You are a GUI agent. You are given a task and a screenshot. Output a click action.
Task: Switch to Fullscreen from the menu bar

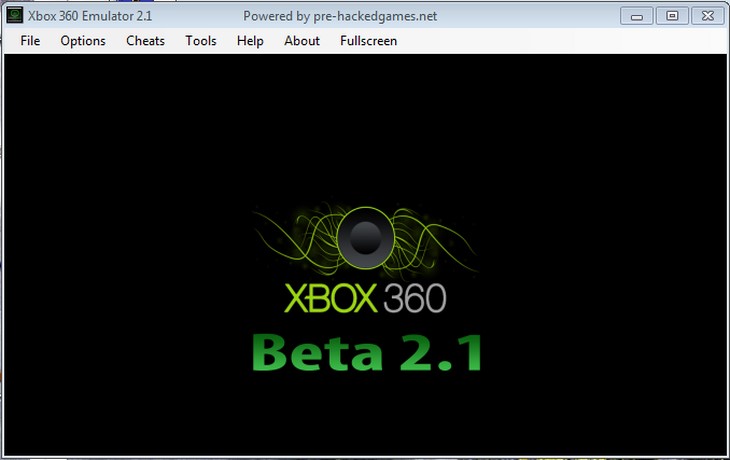point(368,41)
